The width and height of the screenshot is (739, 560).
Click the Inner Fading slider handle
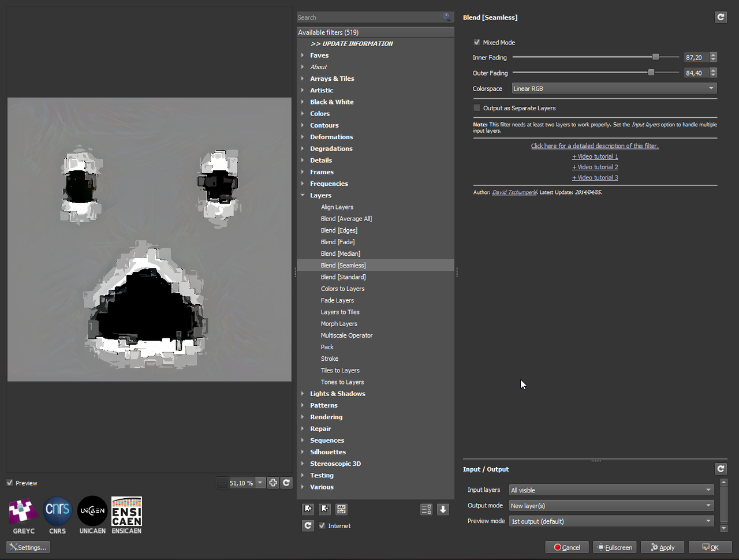point(655,57)
